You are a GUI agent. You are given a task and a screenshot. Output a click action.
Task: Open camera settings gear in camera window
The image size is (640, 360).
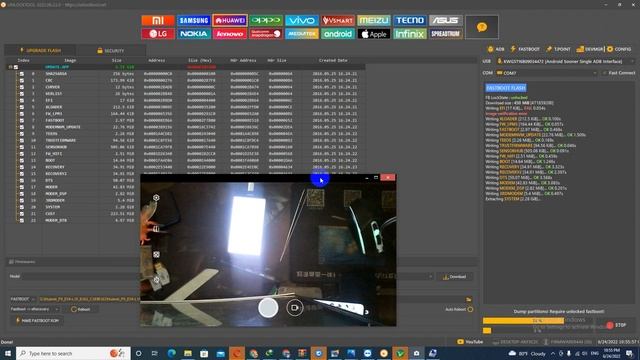[156, 198]
